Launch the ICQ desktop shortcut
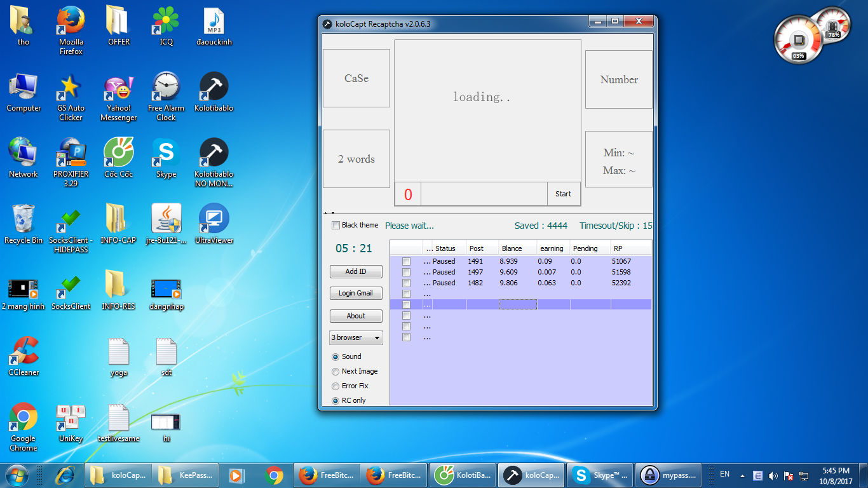Screen dimensions: 868x488 [x=166, y=25]
